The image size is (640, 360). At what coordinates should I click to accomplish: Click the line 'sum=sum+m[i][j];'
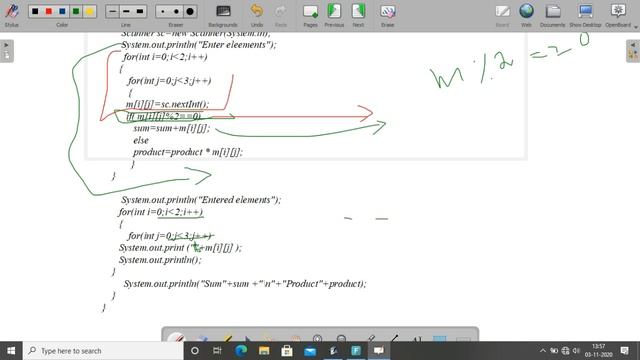click(171, 128)
